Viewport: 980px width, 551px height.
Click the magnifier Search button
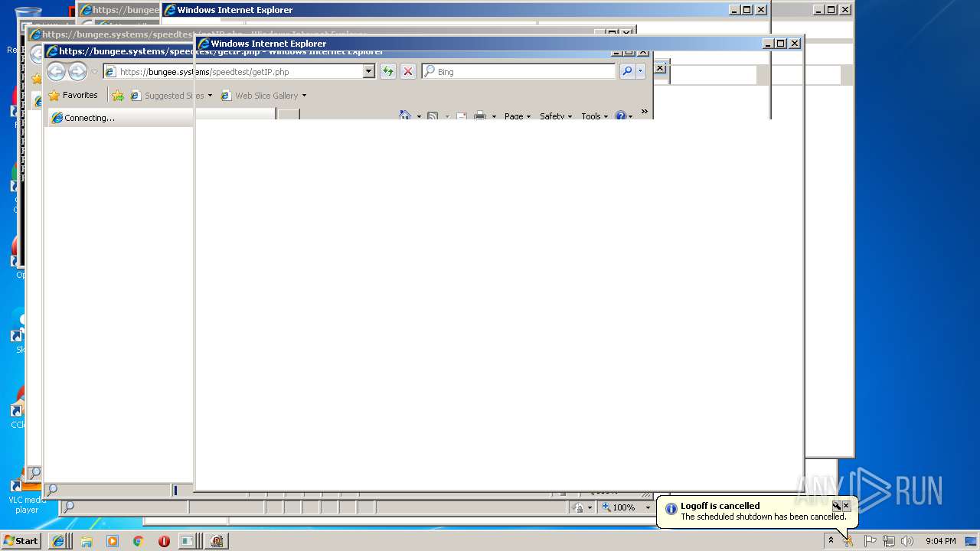point(627,72)
